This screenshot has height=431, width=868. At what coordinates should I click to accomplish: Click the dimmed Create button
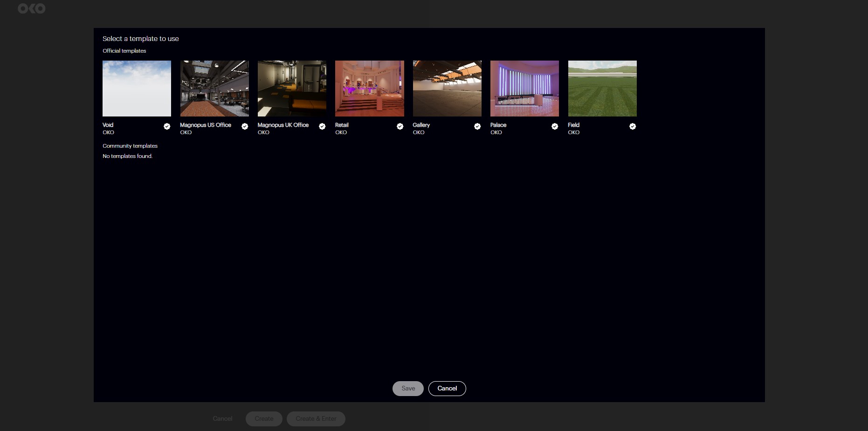(x=264, y=419)
